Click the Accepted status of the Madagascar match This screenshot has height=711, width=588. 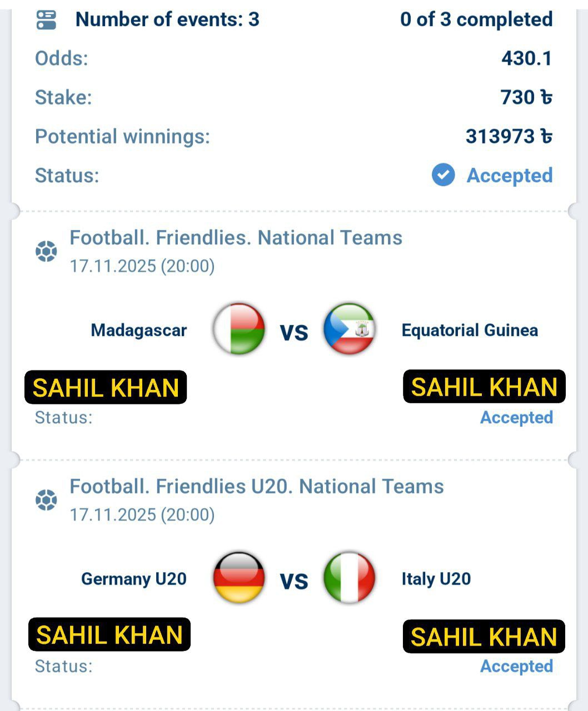[516, 418]
